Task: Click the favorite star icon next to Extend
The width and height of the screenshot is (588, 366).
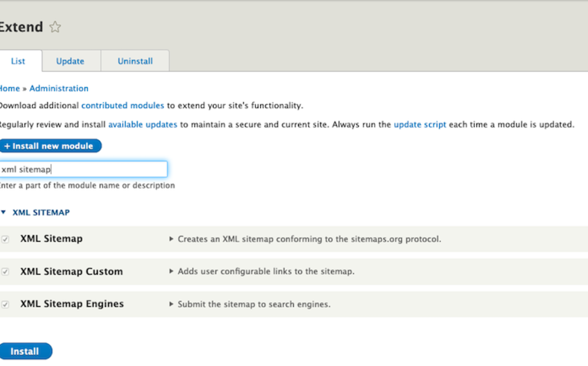Action: click(55, 27)
